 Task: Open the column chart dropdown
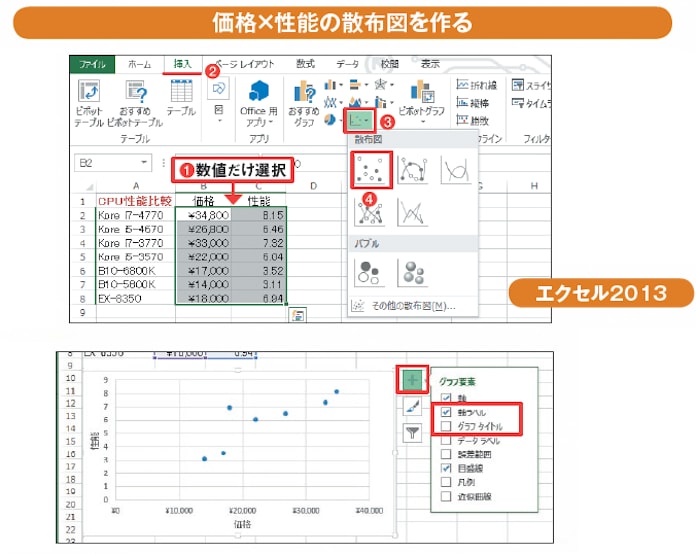pyautogui.click(x=333, y=84)
